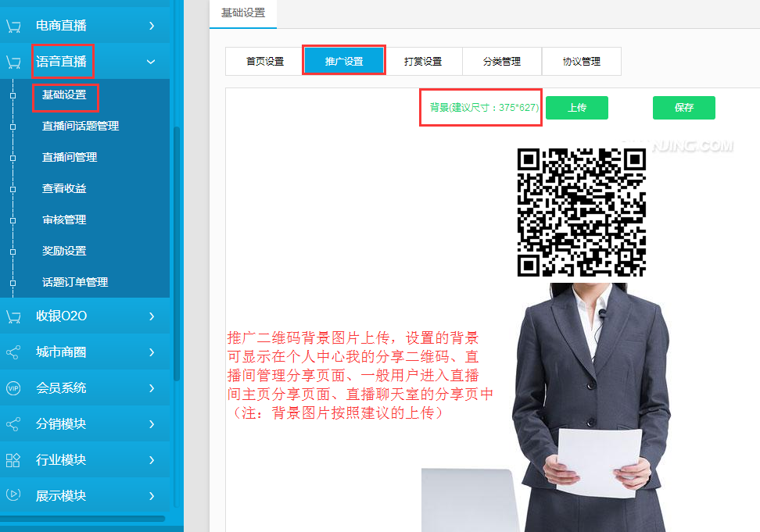Click the QR code preview image
The width and height of the screenshot is (760, 532).
(x=581, y=212)
